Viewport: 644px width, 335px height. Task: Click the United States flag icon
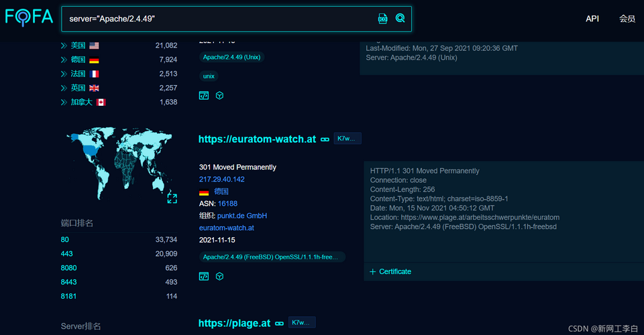[x=94, y=46]
